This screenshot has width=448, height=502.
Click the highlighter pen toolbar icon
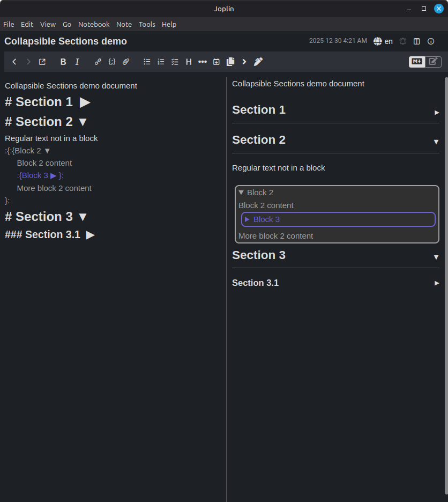(258, 62)
